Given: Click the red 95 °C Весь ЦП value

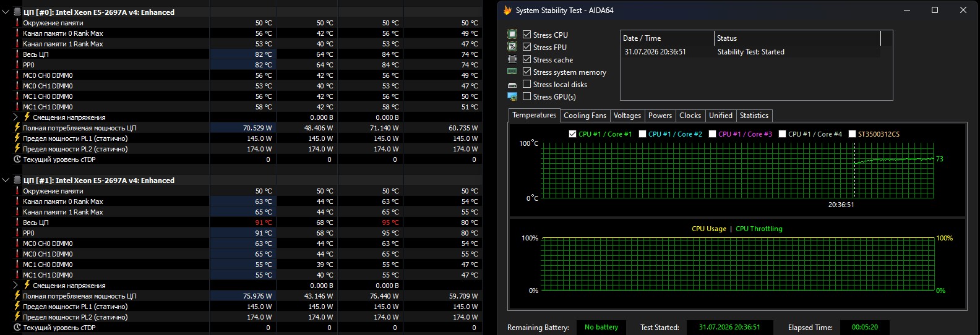Looking at the screenshot, I should pos(390,223).
